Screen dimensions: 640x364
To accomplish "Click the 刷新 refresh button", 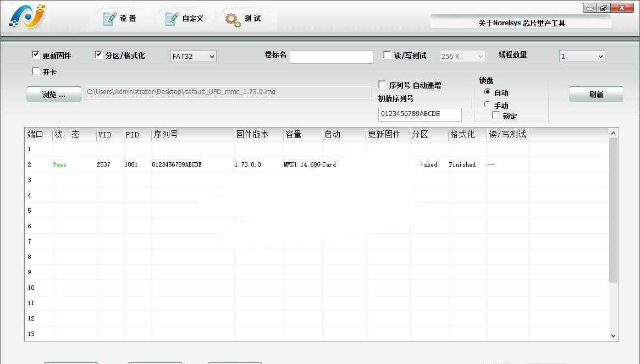I will tap(595, 95).
